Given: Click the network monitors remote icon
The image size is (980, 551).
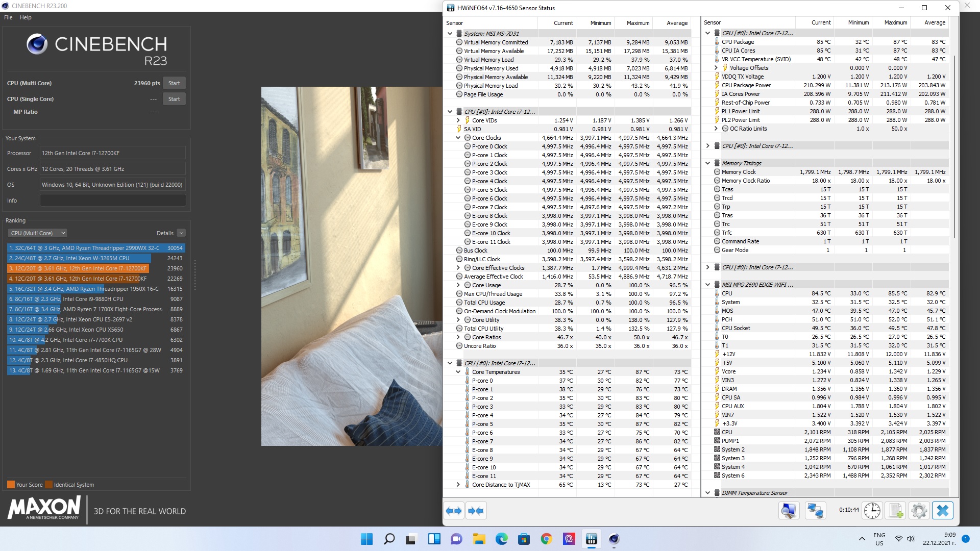Looking at the screenshot, I should [815, 511].
